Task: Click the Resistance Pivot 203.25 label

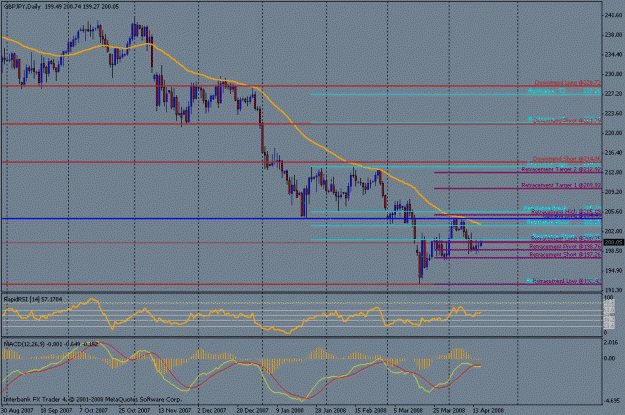Action: point(564,222)
